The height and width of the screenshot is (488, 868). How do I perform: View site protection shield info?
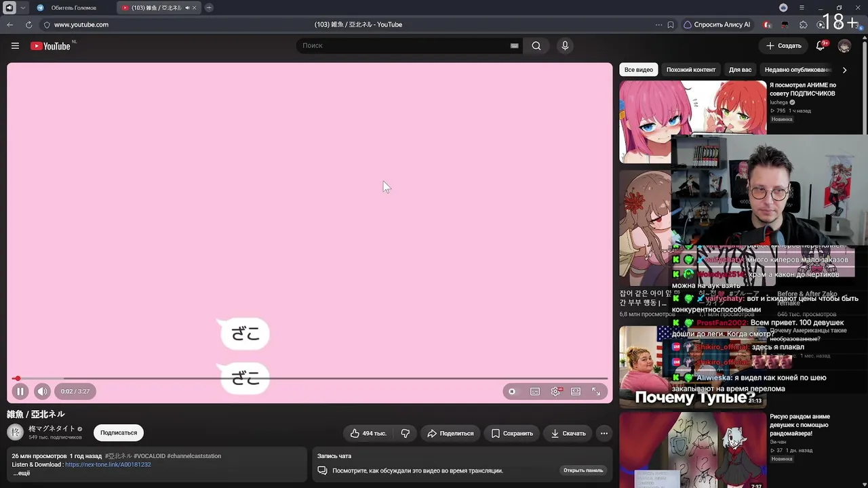click(47, 24)
